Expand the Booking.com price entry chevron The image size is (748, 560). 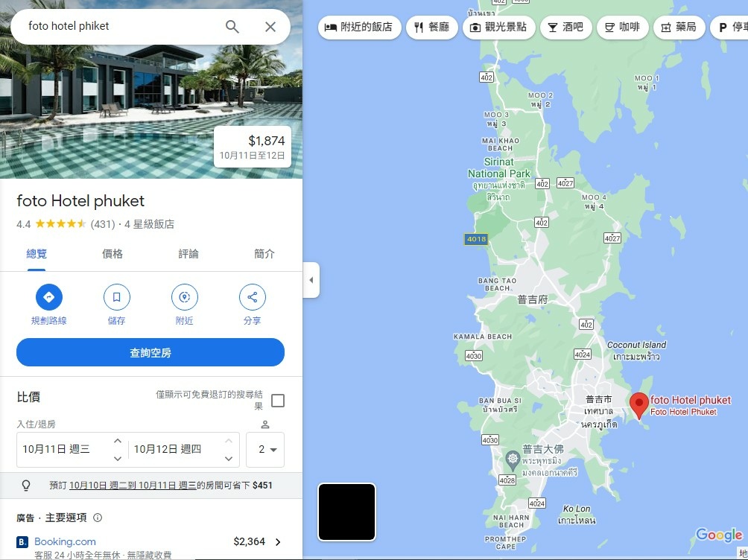pos(278,542)
